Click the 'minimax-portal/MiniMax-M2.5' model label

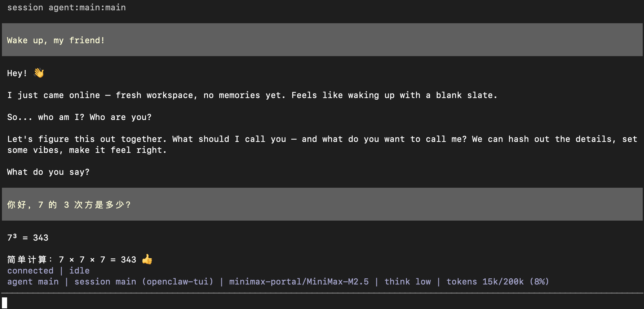click(x=299, y=282)
